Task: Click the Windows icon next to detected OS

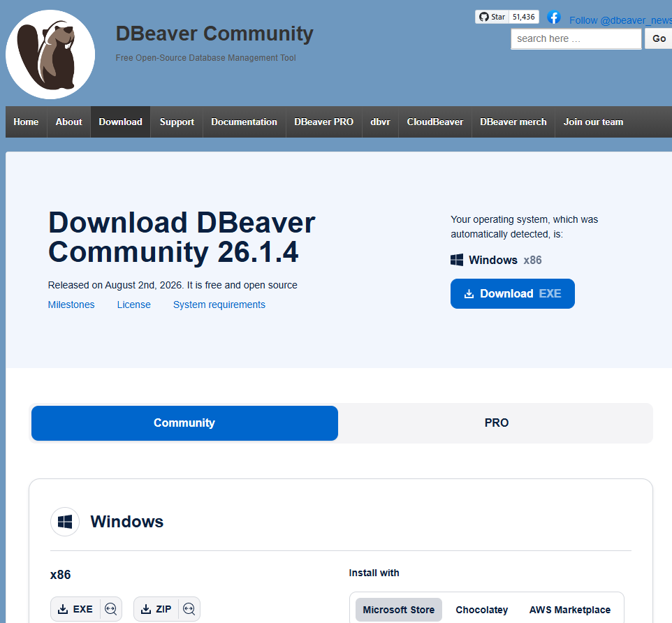Action: 457,260
